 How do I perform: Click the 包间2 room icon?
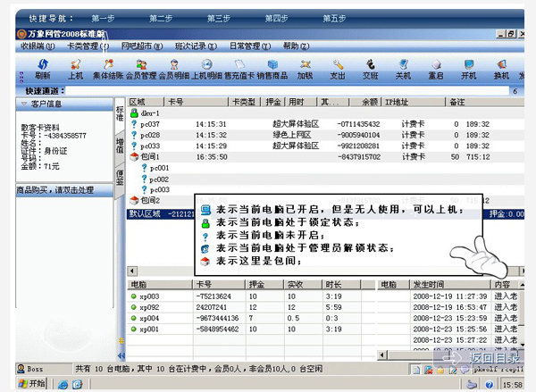point(134,200)
